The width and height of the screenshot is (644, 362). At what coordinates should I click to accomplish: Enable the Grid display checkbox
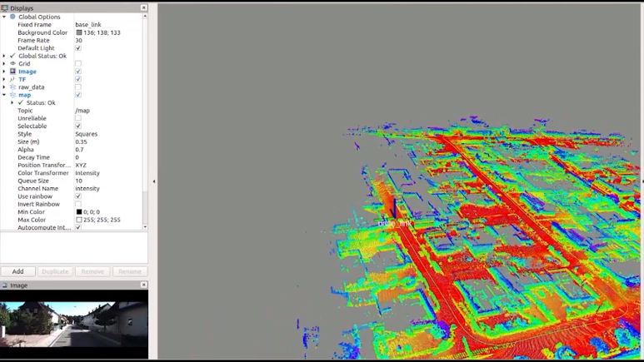click(x=78, y=63)
